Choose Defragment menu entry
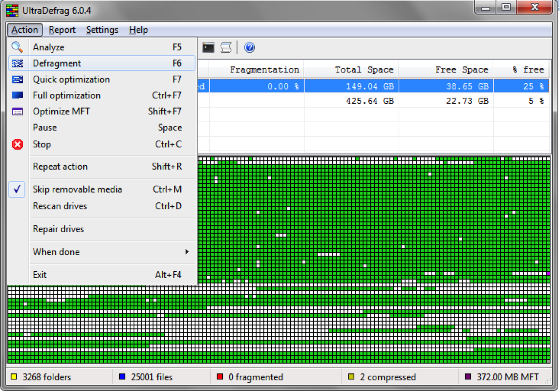Image resolution: width=560 pixels, height=392 pixels. click(102, 63)
